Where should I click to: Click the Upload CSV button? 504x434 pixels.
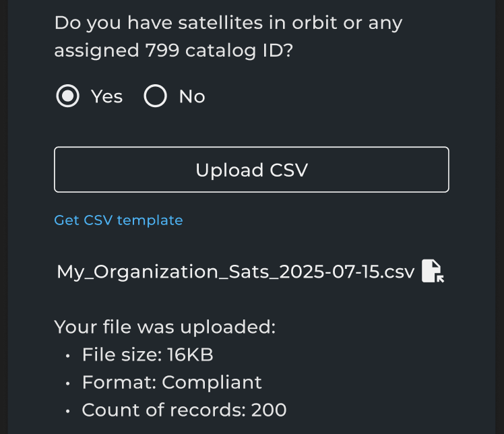(251, 170)
